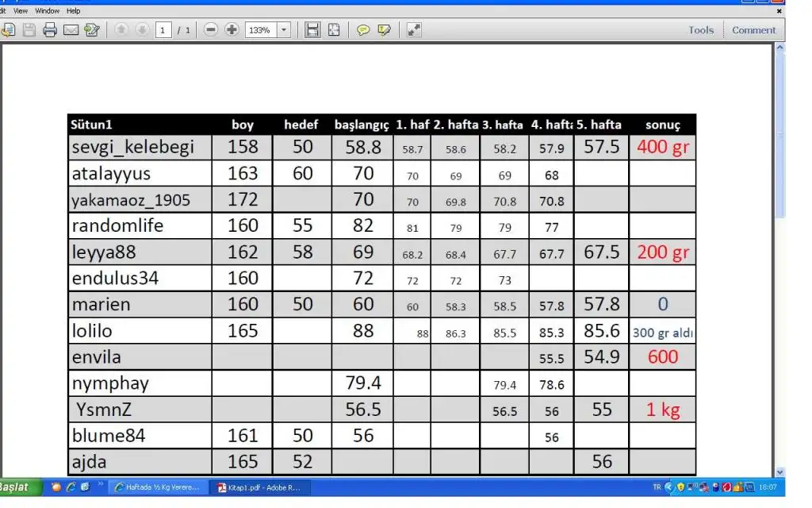Image resolution: width=812 pixels, height=508 pixels.
Task: Open the View menu
Action: 20,11
